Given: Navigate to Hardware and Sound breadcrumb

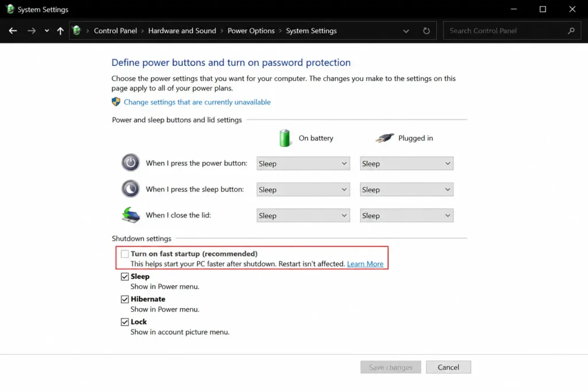Looking at the screenshot, I should coord(182,31).
